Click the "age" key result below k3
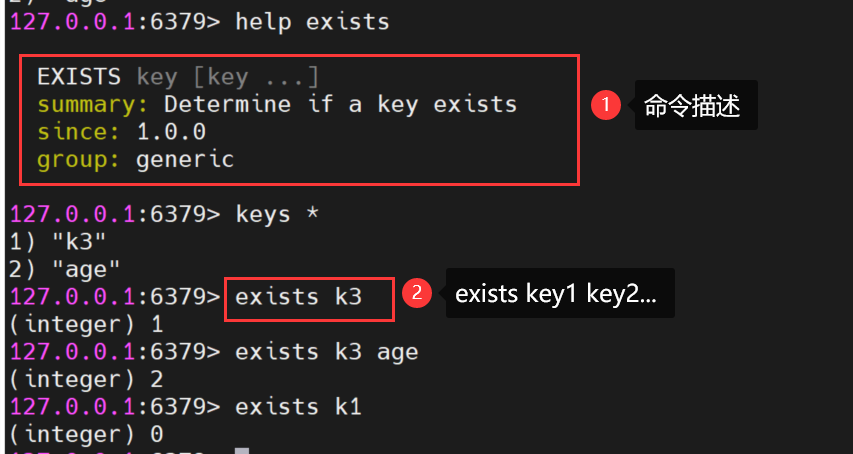853x454 pixels. pos(65,269)
